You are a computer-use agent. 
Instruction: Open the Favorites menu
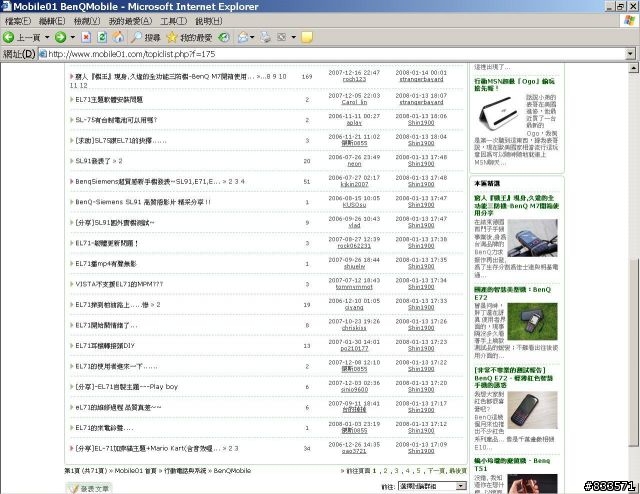pos(130,21)
